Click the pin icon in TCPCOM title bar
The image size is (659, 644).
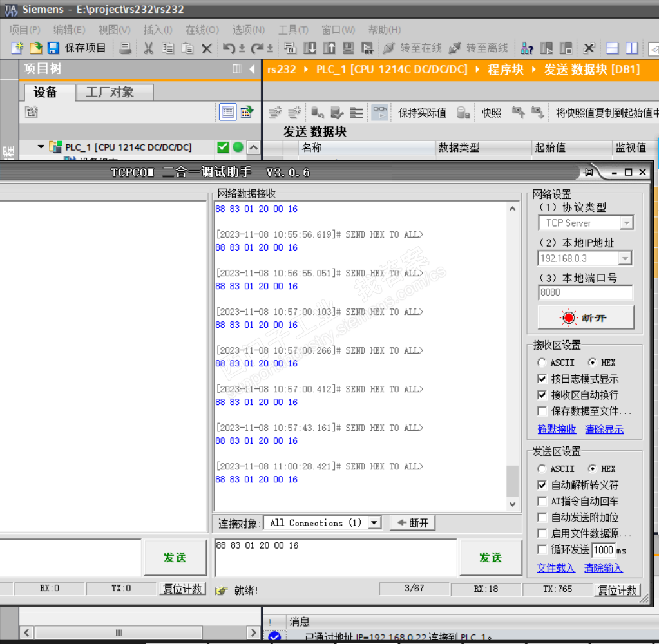(x=588, y=172)
